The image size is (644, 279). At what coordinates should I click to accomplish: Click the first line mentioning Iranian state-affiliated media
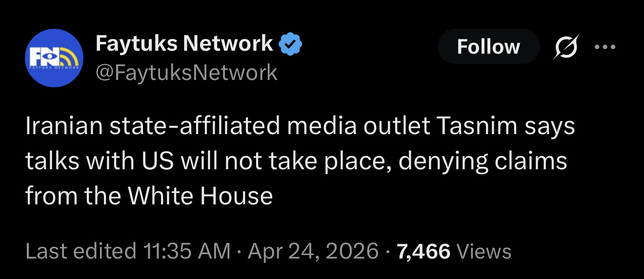(x=300, y=127)
